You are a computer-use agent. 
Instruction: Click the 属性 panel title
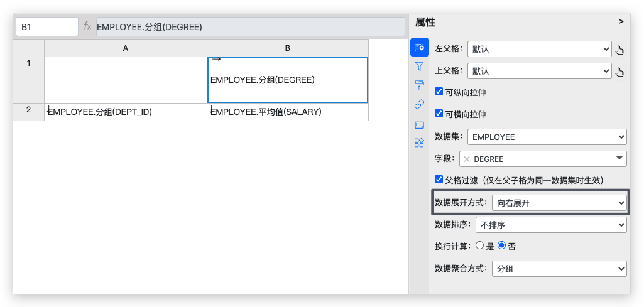pos(425,23)
